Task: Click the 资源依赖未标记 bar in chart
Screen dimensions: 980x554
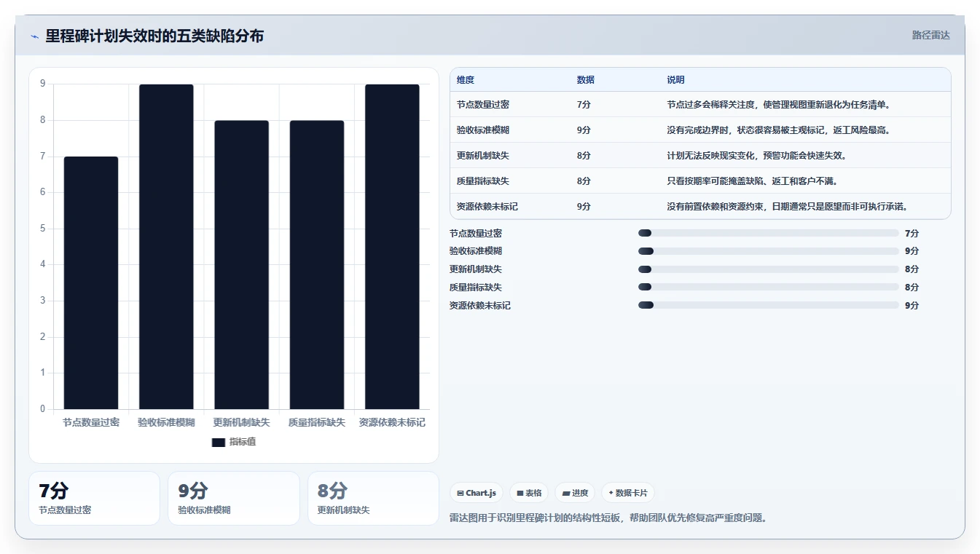Action: 392,247
